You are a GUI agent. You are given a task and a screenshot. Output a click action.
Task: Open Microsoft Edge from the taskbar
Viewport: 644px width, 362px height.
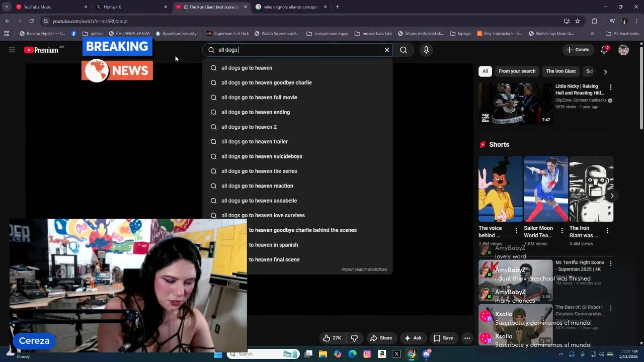[x=353, y=354]
